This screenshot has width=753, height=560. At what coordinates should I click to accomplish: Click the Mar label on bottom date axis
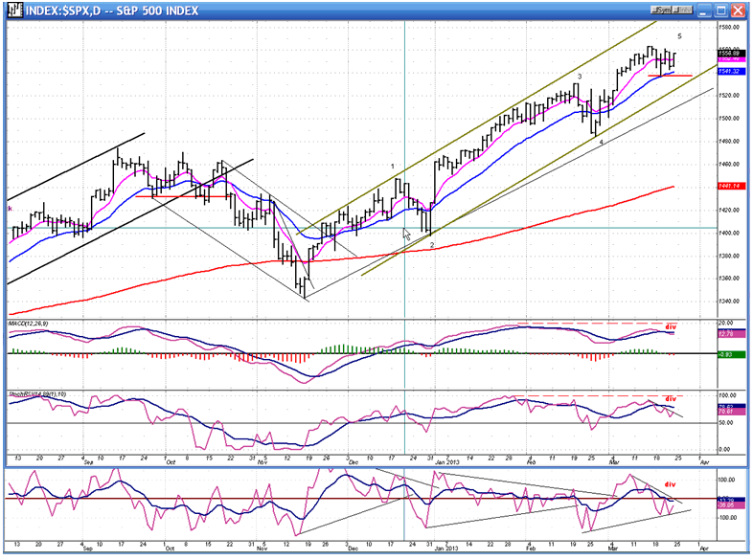613,548
